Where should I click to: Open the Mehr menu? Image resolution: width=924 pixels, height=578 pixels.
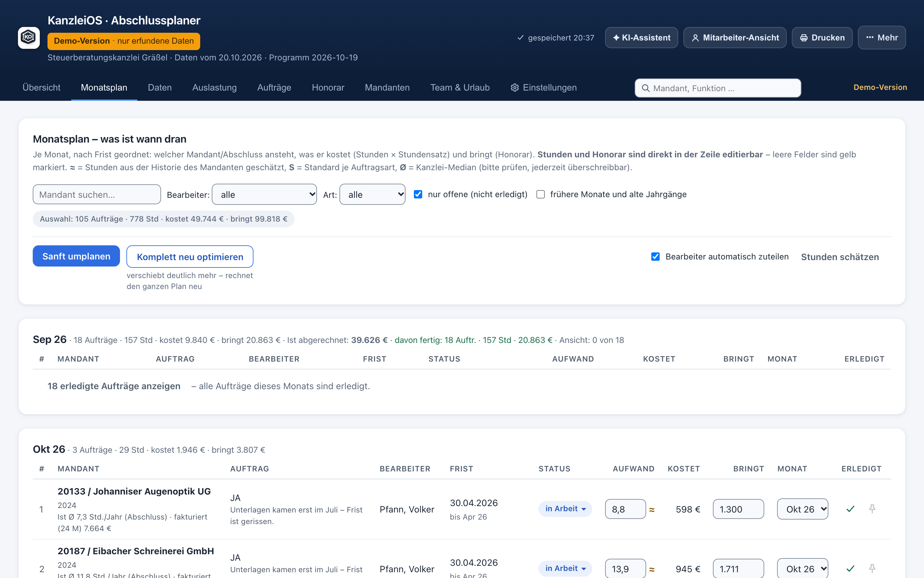coord(882,38)
